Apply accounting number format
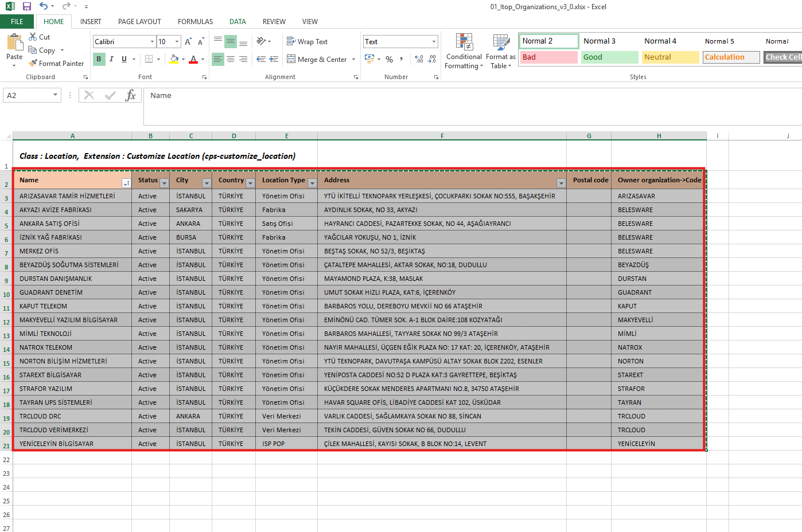The image size is (802, 532). point(369,59)
